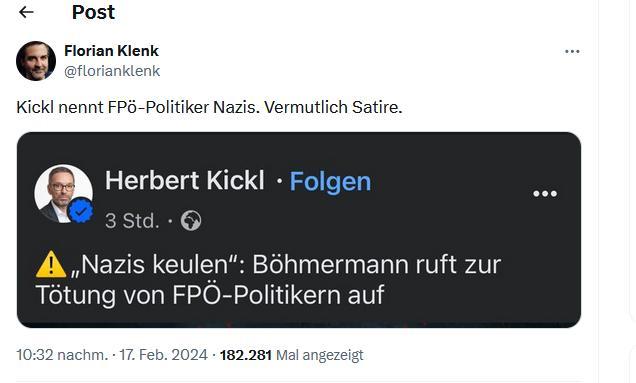Click Herbert Kickl's profile picture
This screenshot has width=636, height=383.
63,194
